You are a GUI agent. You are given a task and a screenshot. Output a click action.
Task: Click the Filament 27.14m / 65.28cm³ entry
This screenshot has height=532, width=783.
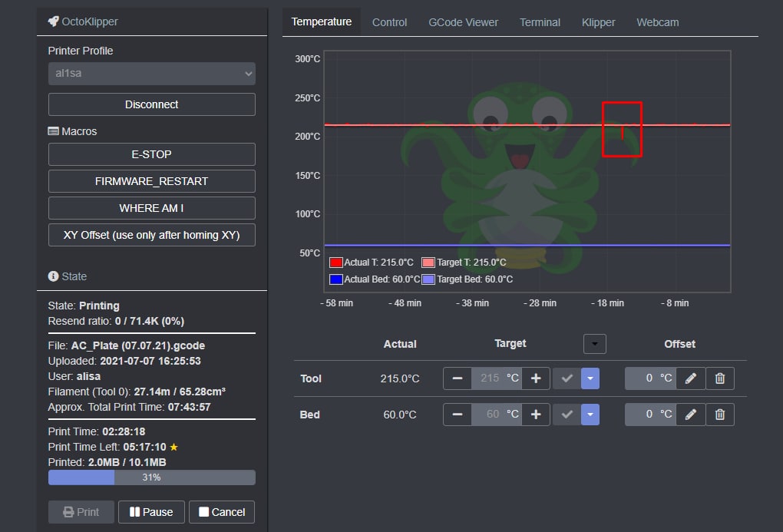pos(137,392)
